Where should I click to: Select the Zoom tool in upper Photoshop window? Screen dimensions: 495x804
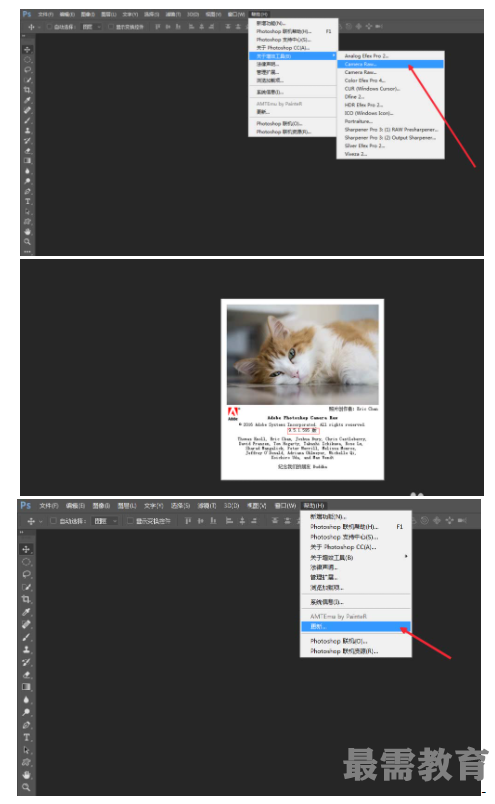pos(27,242)
